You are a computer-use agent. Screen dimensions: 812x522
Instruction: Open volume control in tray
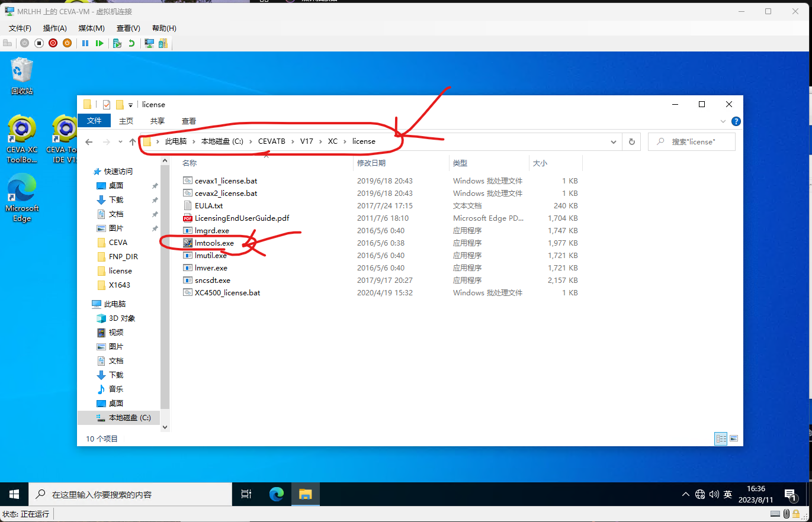pyautogui.click(x=714, y=494)
